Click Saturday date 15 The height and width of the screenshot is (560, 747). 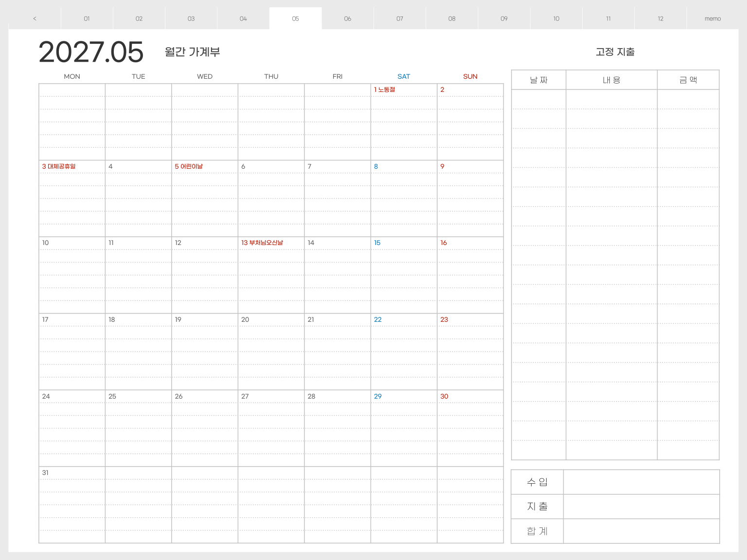[404, 275]
